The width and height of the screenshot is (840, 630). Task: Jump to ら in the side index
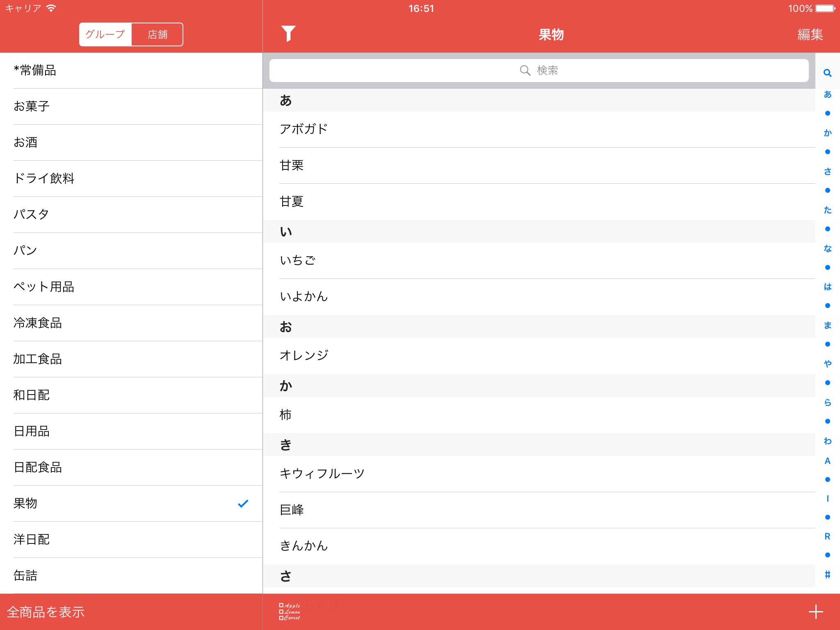(827, 402)
